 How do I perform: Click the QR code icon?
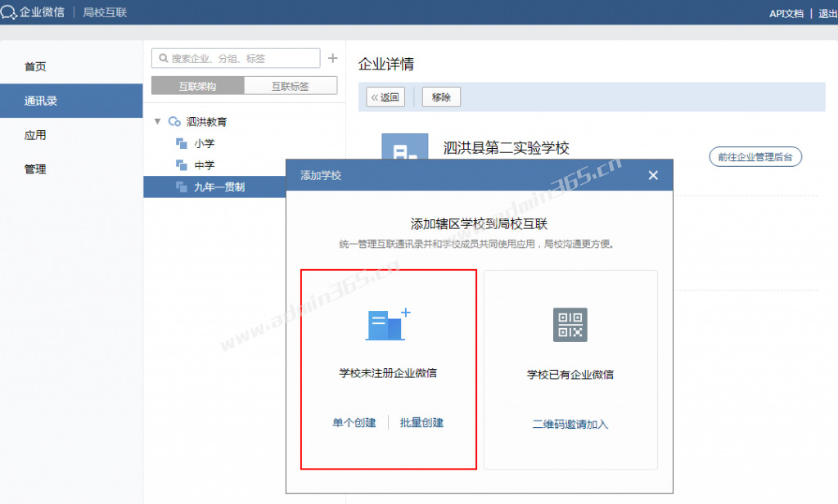[570, 325]
